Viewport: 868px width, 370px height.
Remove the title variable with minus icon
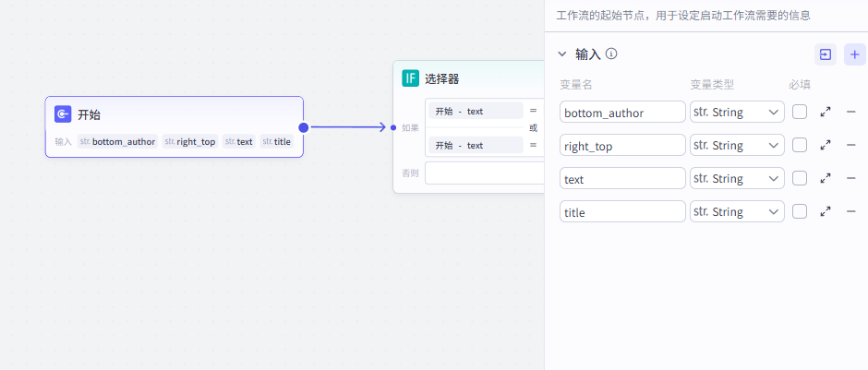point(850,211)
